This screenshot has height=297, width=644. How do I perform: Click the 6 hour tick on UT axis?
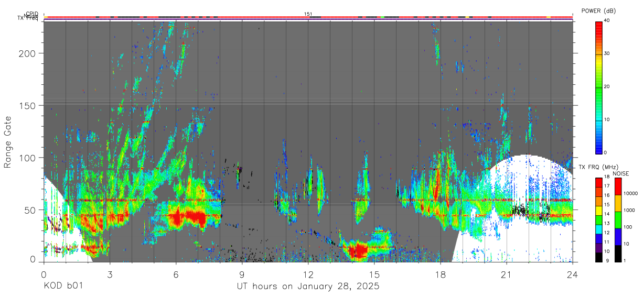point(176,274)
